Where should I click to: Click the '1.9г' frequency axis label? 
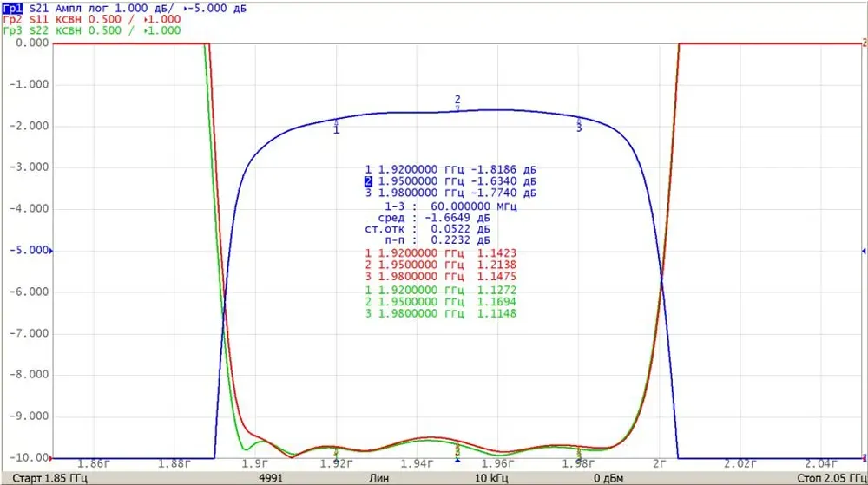pyautogui.click(x=255, y=464)
